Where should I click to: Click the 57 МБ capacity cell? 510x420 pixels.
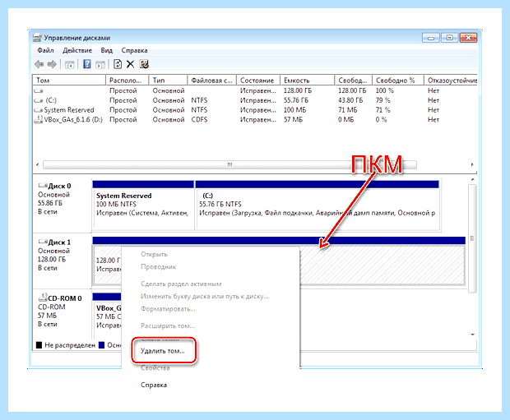(293, 120)
